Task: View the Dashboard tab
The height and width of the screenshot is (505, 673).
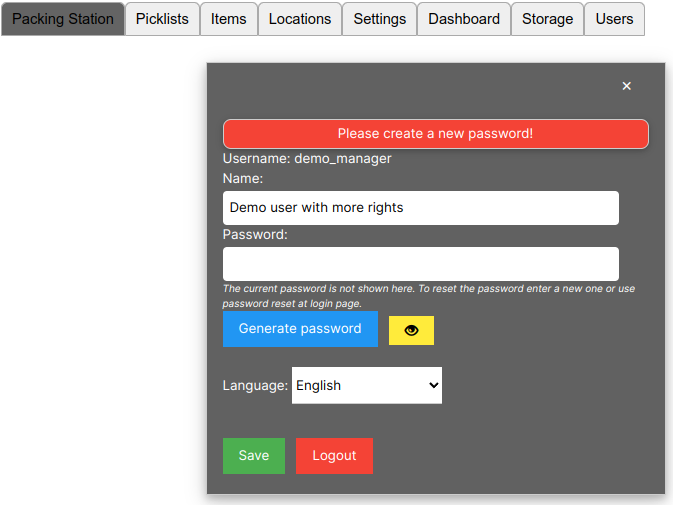Action: tap(464, 19)
